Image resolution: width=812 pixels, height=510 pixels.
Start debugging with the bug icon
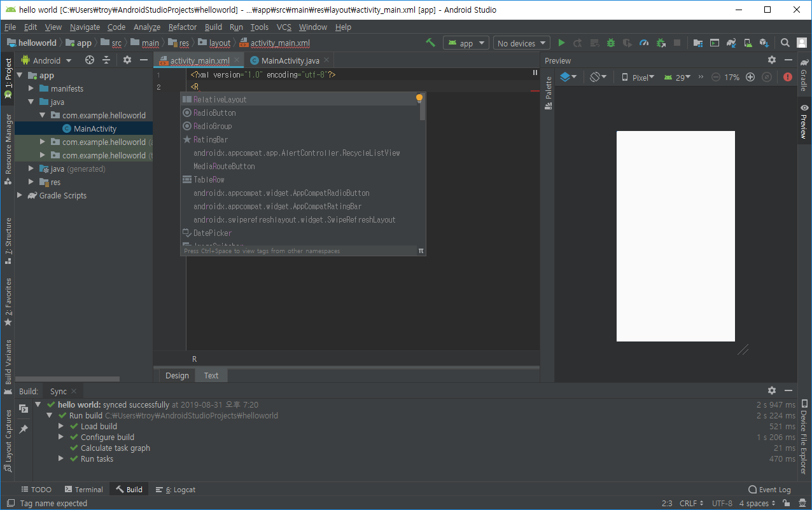pyautogui.click(x=611, y=43)
